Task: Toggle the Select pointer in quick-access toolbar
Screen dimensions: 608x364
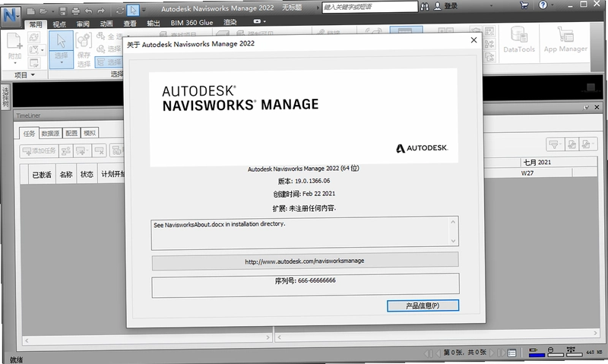Action: (x=133, y=11)
